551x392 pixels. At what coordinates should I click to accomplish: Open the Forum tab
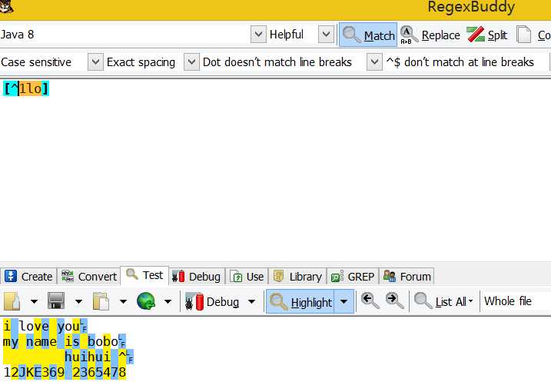point(407,277)
